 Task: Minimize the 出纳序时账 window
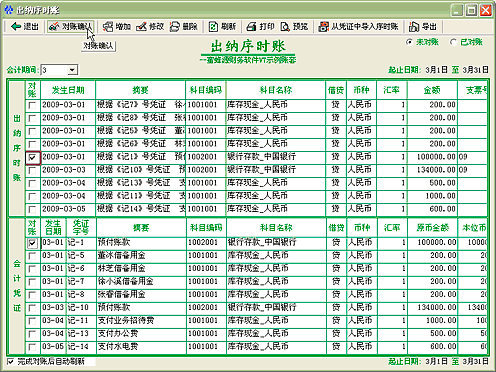(x=457, y=10)
